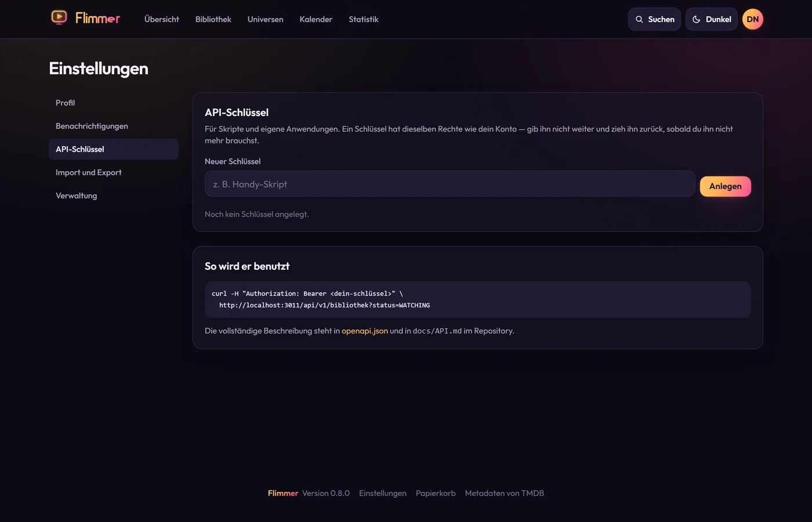Open the Universen page
This screenshot has height=522, width=812.
click(x=266, y=19)
